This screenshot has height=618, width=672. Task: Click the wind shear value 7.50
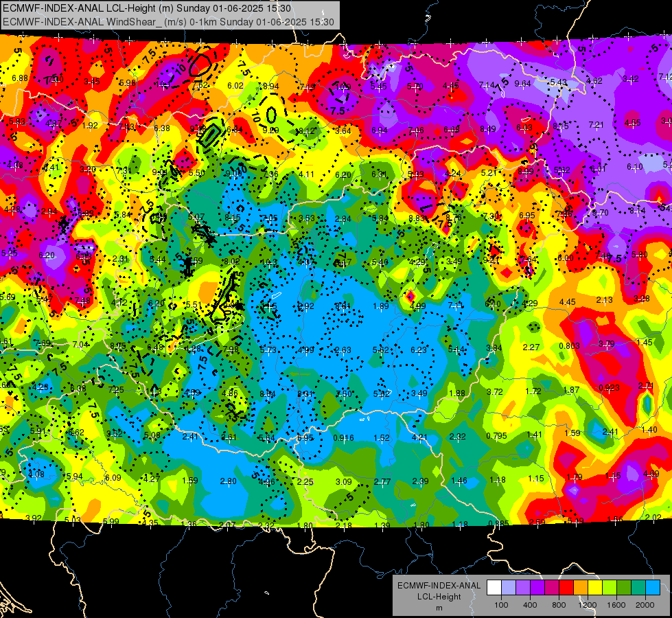pos(344,393)
